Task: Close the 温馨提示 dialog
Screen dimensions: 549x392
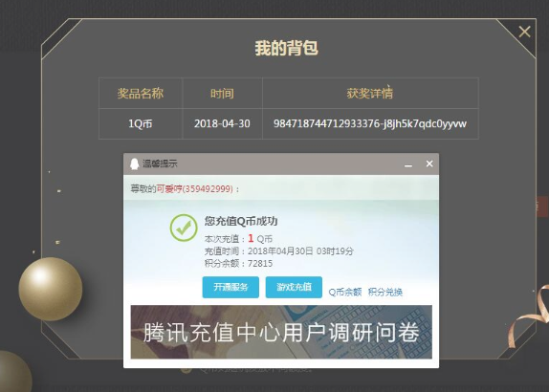Action: click(429, 163)
